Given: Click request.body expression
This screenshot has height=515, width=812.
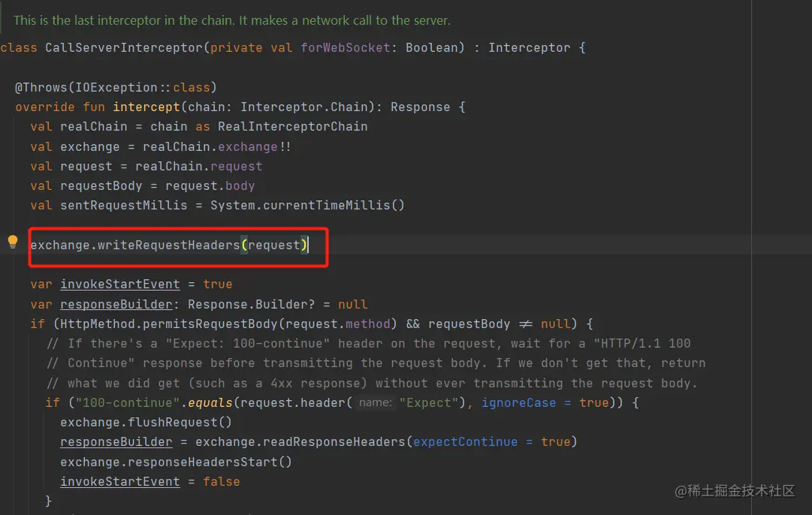Looking at the screenshot, I should (210, 186).
